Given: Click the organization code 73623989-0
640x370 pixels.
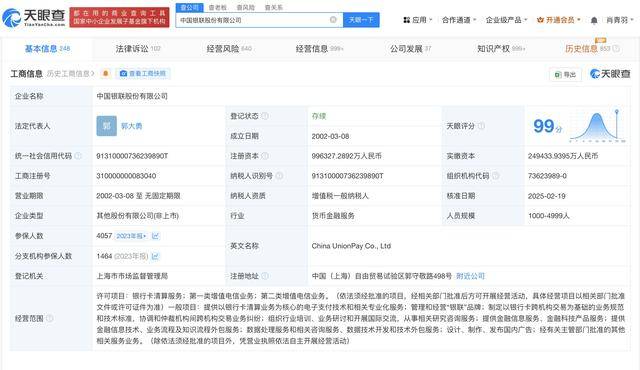Looking at the screenshot, I should (x=547, y=176).
